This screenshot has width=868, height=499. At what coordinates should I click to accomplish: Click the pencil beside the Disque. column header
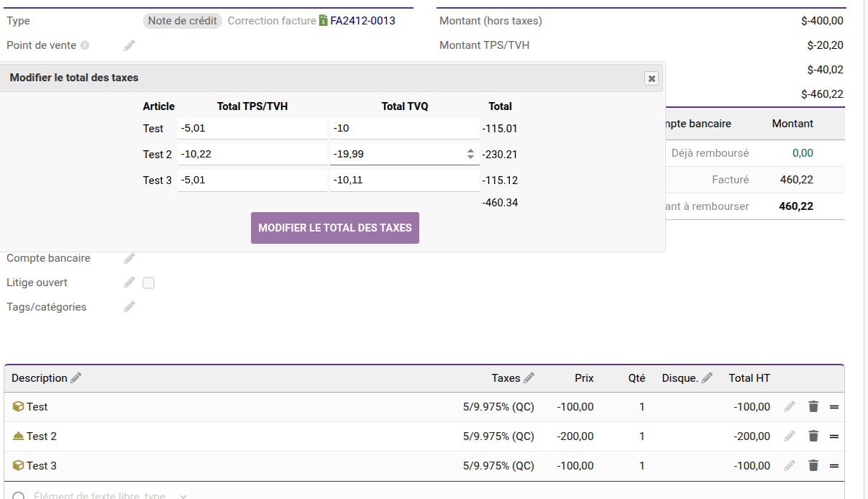[707, 378]
